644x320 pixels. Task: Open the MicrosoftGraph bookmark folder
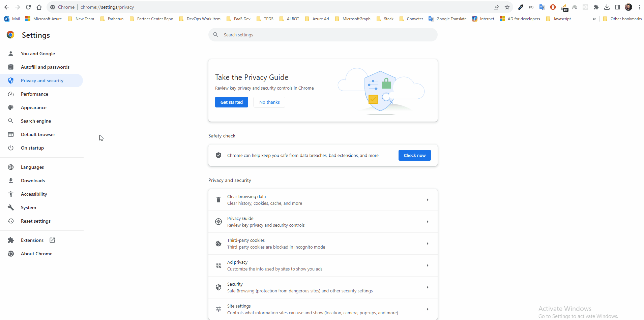tap(353, 19)
